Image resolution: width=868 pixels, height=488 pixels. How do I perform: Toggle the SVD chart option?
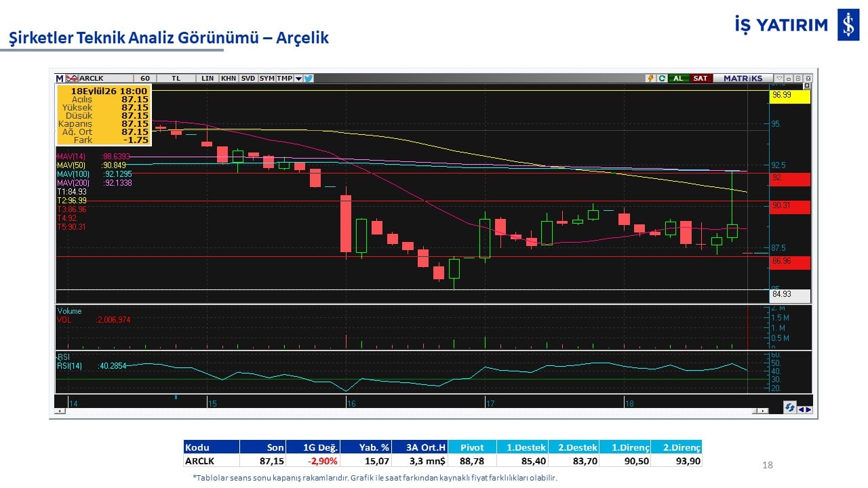[248, 79]
